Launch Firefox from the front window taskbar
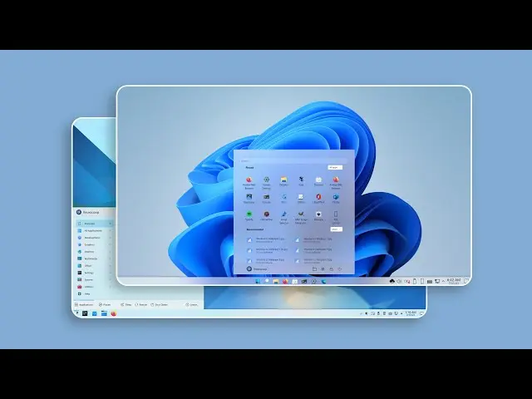The image size is (532, 399). pyautogui.click(x=285, y=281)
